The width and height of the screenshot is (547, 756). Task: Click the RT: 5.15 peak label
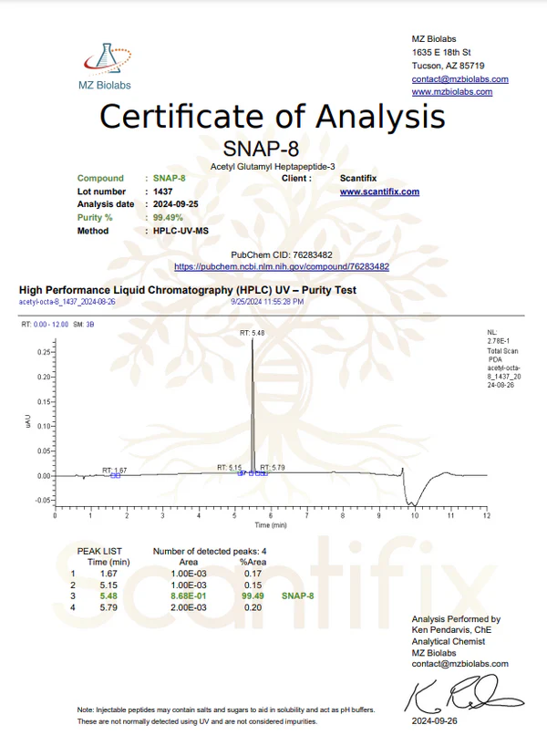229,467
